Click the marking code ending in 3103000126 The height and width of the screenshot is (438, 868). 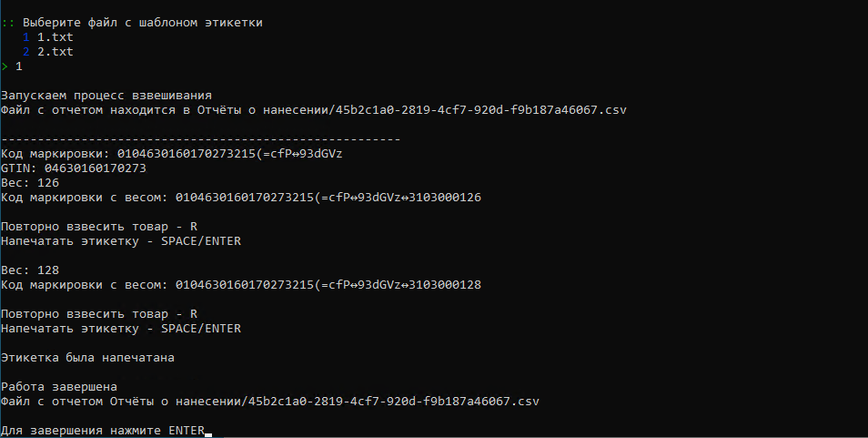328,197
